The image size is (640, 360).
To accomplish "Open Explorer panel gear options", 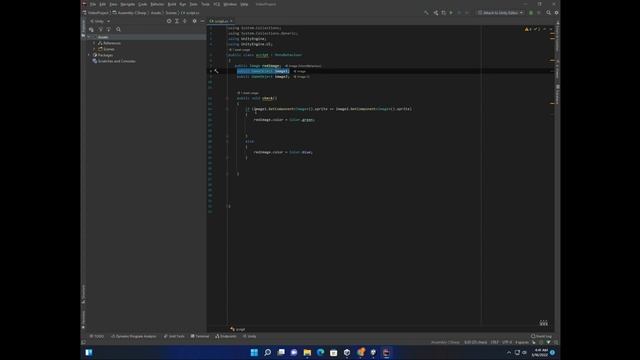I will click(x=194, y=21).
